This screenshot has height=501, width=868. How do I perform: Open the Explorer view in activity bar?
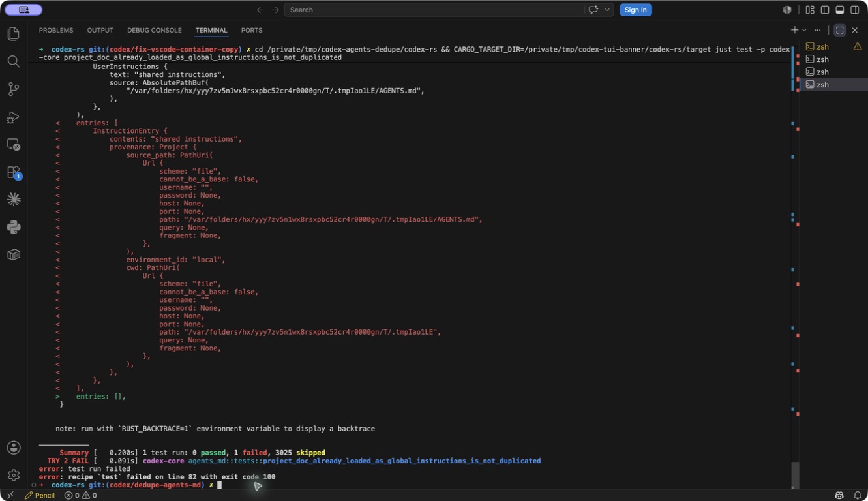13,34
